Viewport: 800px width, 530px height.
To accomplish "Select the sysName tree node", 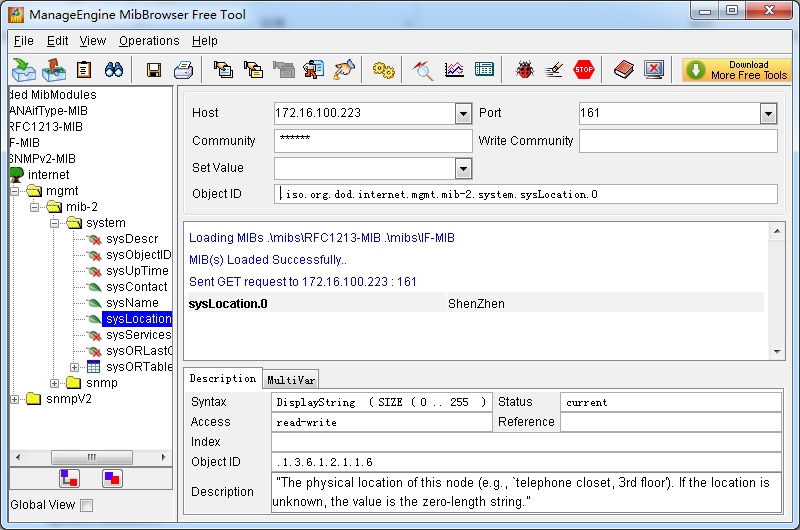I will pyautogui.click(x=132, y=303).
